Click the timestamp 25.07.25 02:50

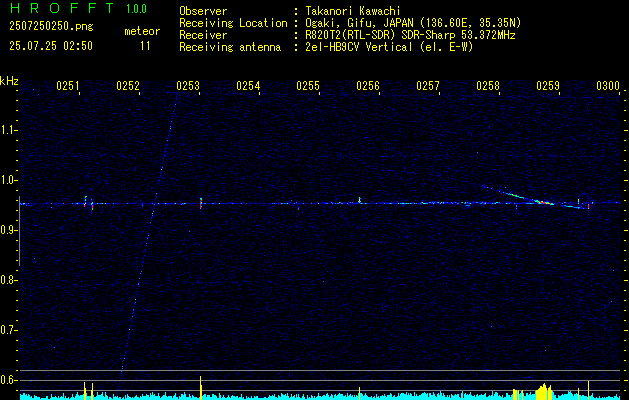tap(51, 46)
